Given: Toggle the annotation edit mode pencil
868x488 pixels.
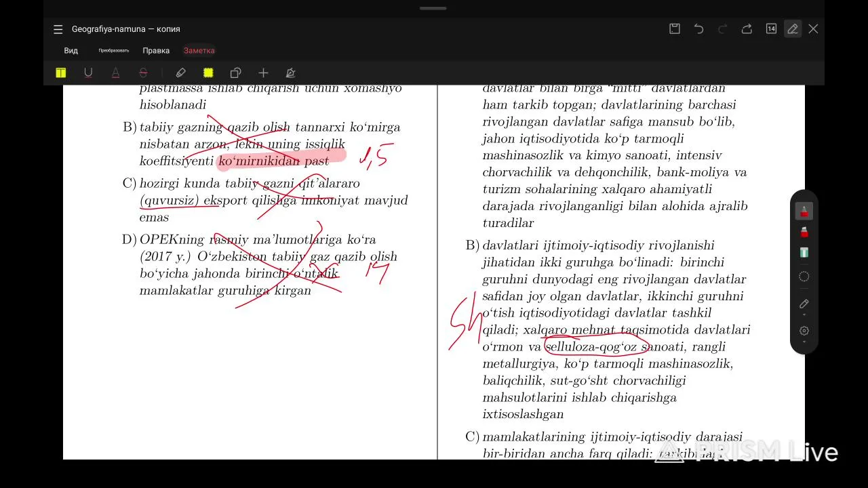Looking at the screenshot, I should 792,28.
